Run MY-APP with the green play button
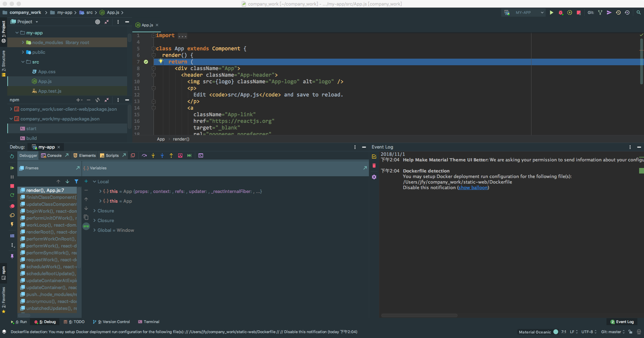Viewport: 644px width, 338px height. 551,12
